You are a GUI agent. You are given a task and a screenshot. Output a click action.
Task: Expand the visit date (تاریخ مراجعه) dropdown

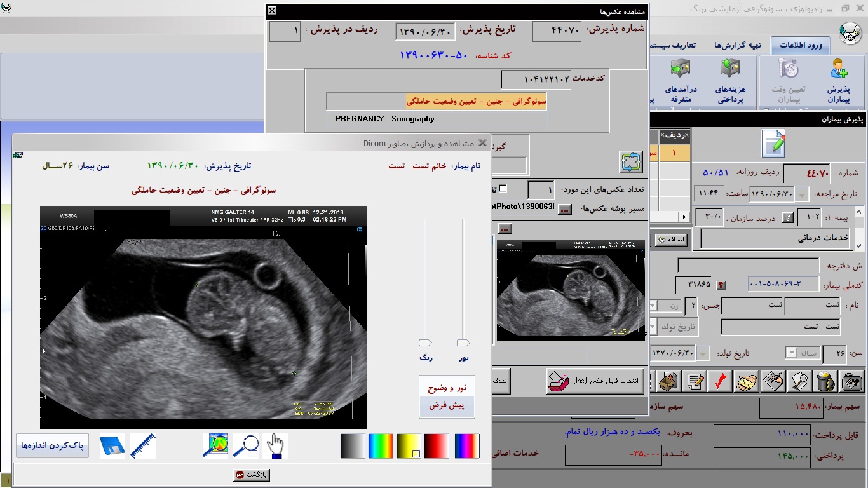click(x=803, y=194)
